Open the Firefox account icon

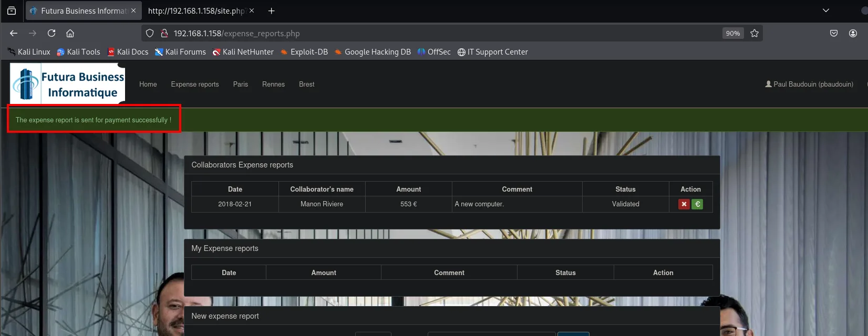(853, 33)
